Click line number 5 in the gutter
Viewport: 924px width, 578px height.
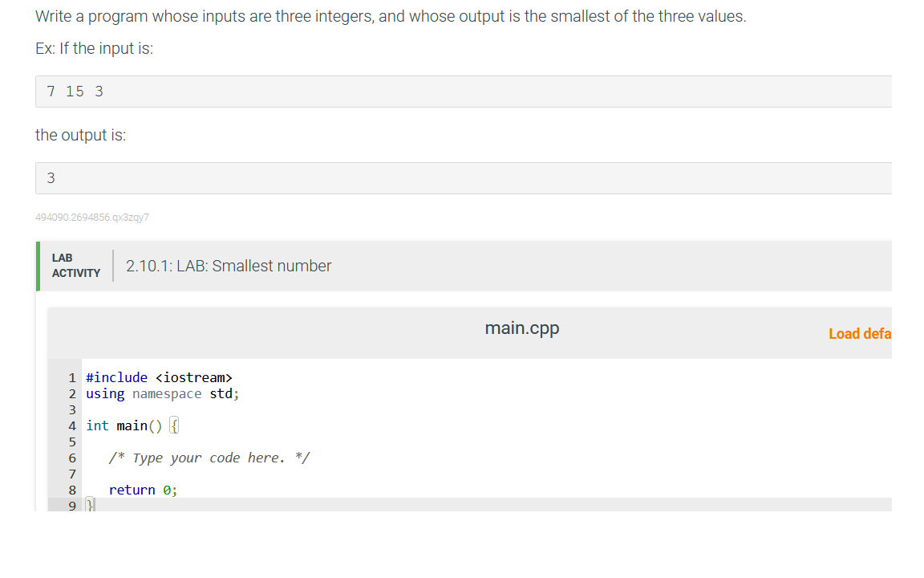coord(72,442)
